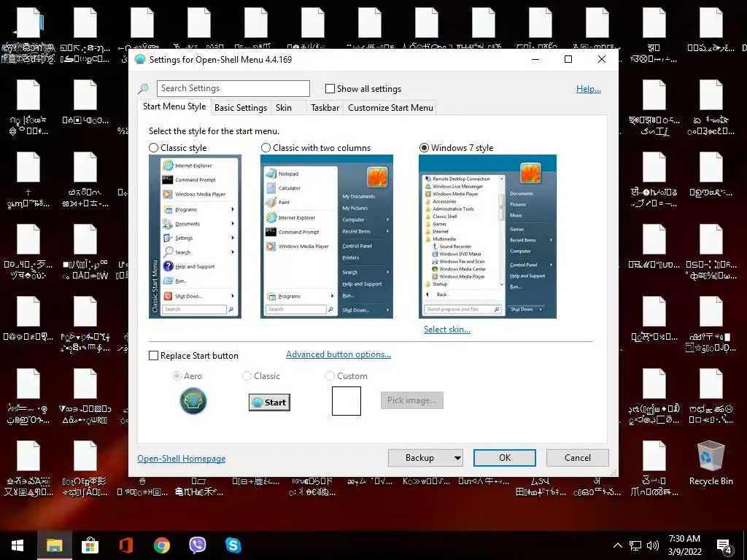
Task: Click Select skin link
Action: (x=447, y=330)
